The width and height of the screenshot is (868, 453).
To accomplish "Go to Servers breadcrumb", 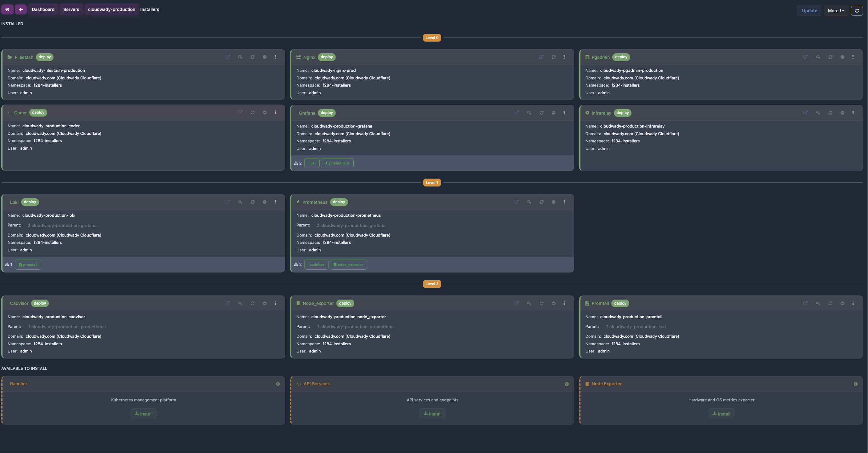I will [71, 9].
